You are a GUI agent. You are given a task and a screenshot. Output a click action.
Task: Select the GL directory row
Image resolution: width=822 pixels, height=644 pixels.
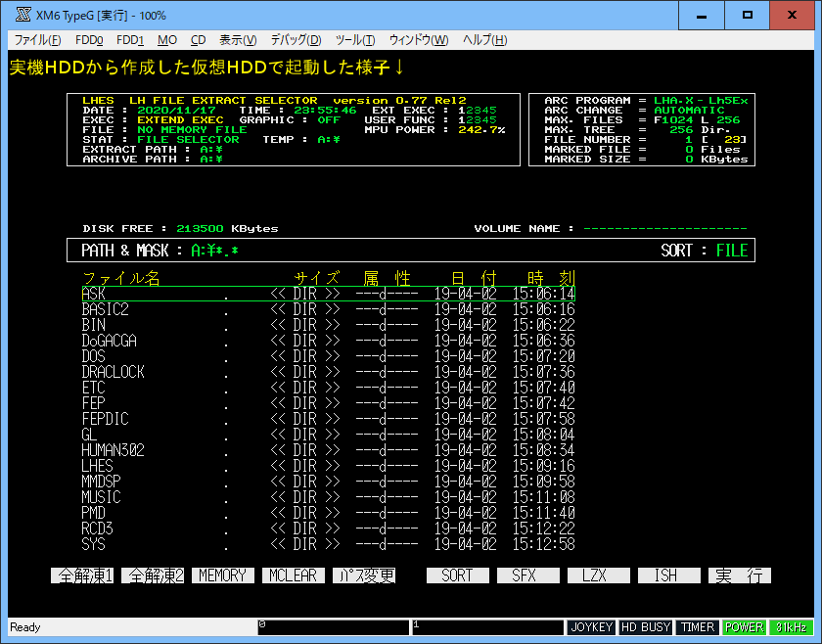tap(328, 435)
